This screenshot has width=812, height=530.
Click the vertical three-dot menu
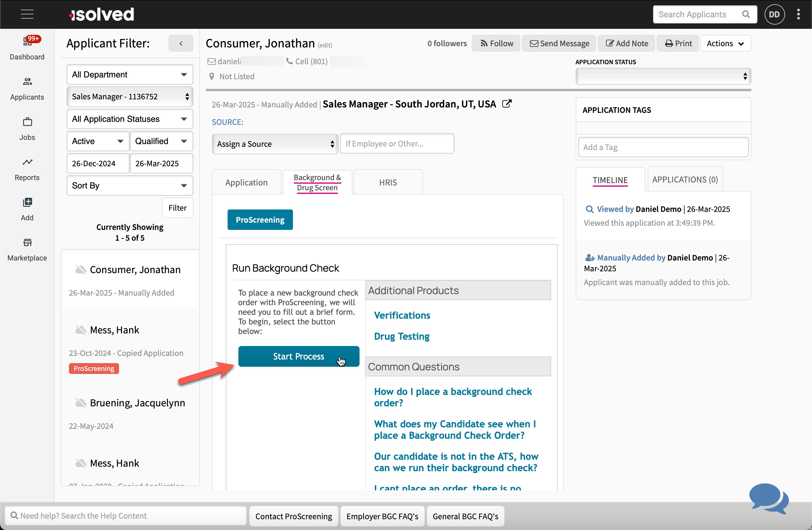click(x=798, y=14)
